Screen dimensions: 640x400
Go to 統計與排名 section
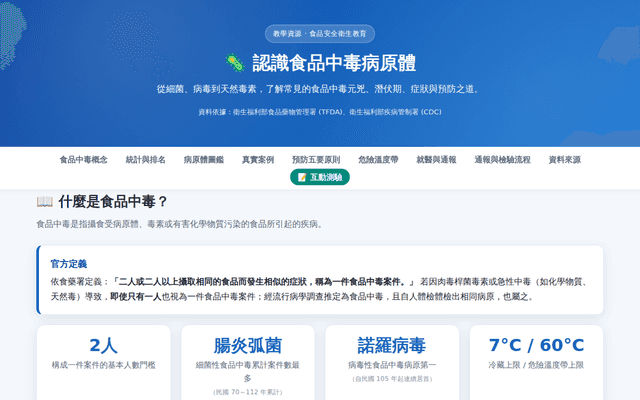[x=146, y=160]
